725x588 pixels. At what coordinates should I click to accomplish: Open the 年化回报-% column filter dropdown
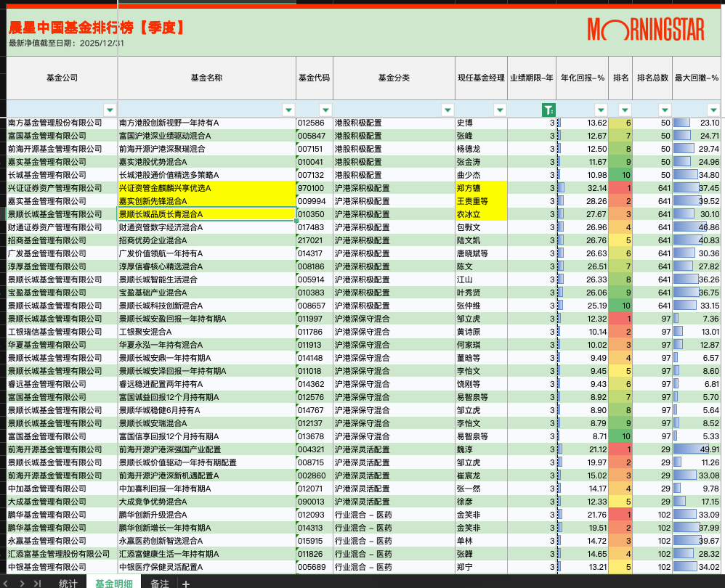click(601, 110)
